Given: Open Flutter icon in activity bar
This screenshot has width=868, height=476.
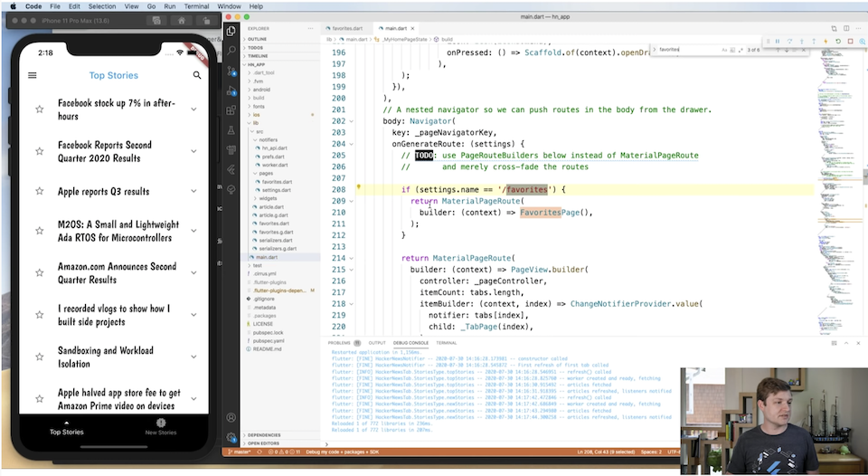Looking at the screenshot, I should coord(231,169).
